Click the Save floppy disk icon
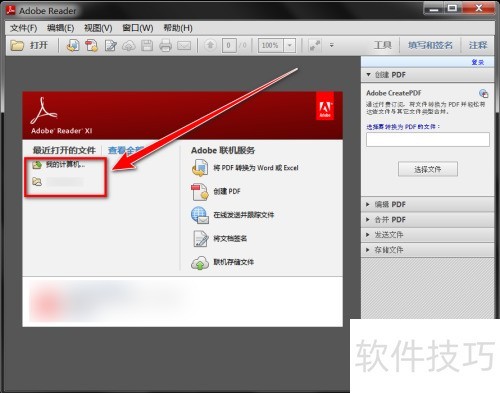Screen dimensions: 500x393 tap(147, 46)
